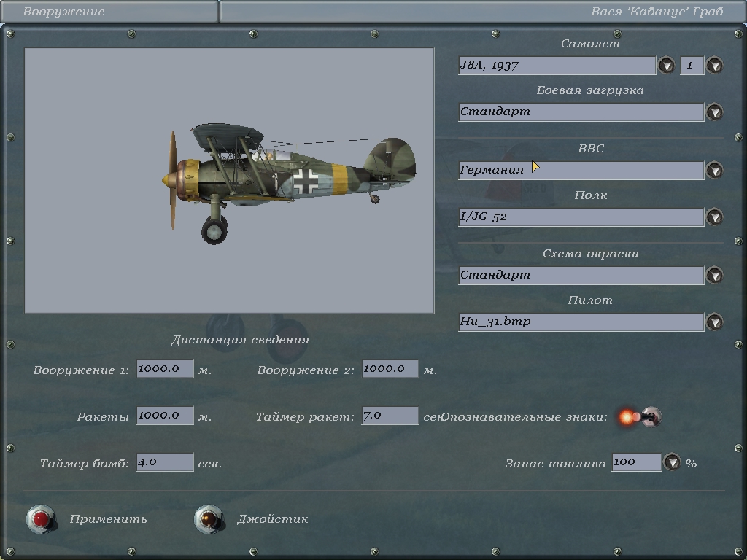Click the Ракеты distance field
The image size is (747, 560).
(x=165, y=416)
